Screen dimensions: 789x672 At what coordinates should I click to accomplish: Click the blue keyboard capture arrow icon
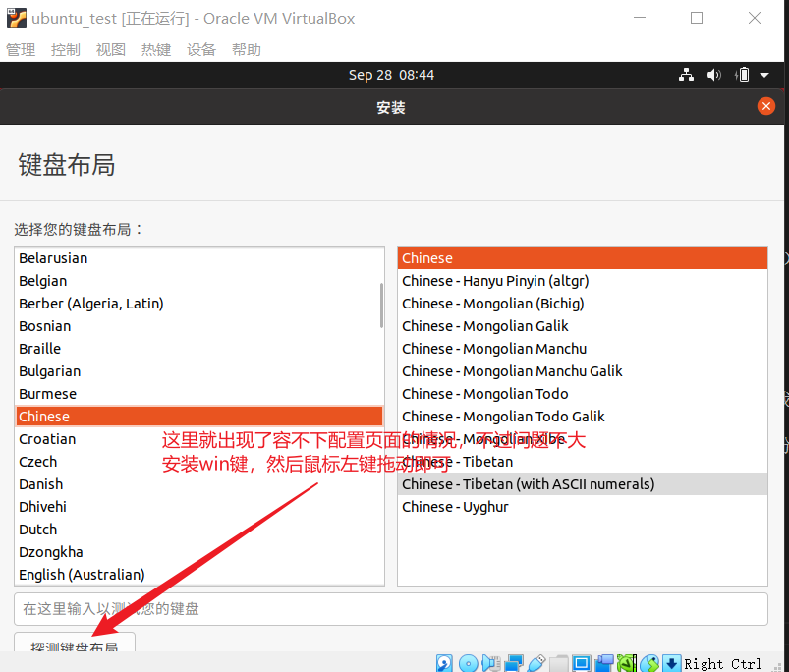671,663
